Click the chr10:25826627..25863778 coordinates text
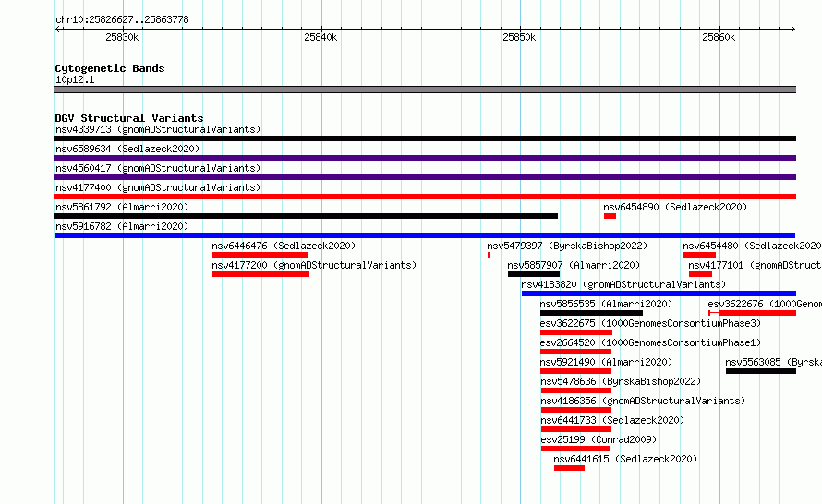 (x=122, y=19)
